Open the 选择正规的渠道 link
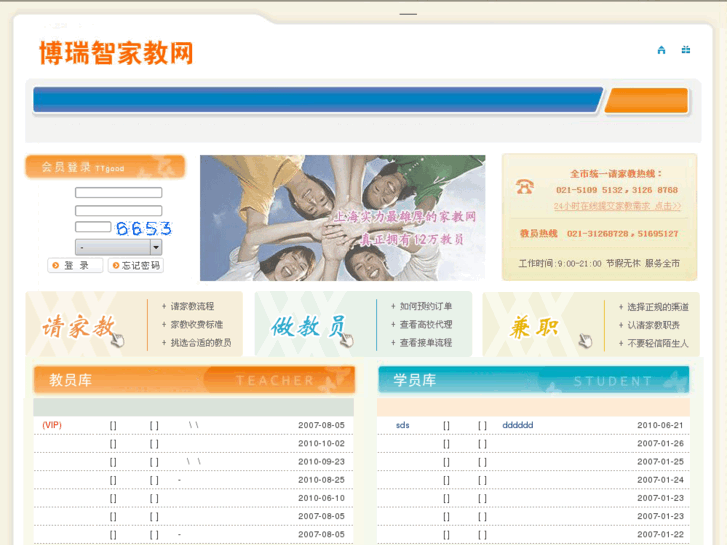Viewport: 727px width, 545px height. (x=658, y=307)
